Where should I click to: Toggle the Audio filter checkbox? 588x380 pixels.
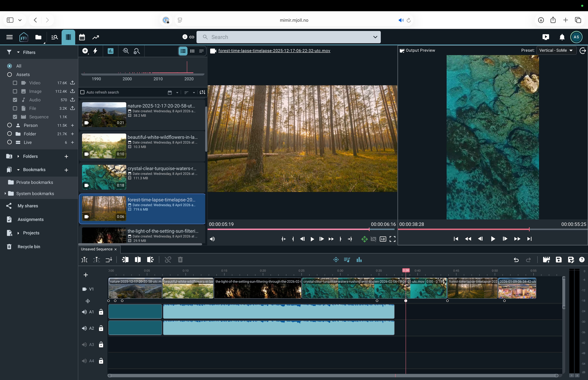pos(15,100)
